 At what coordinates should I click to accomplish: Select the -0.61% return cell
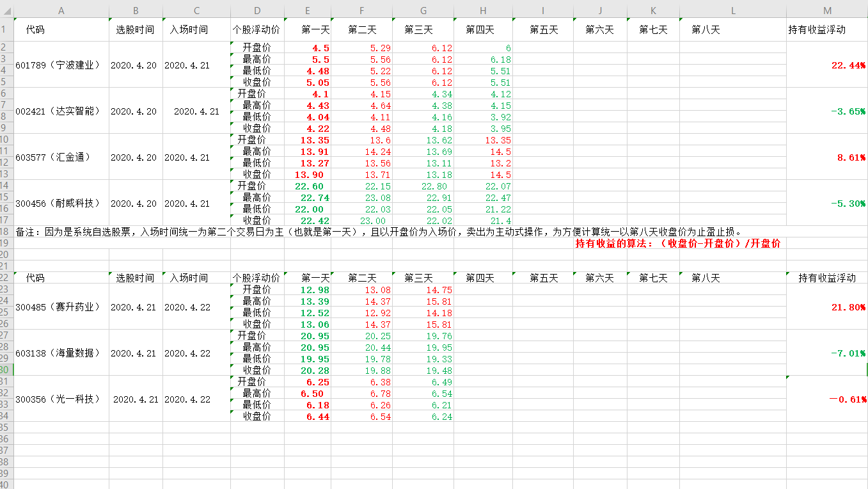(x=827, y=399)
